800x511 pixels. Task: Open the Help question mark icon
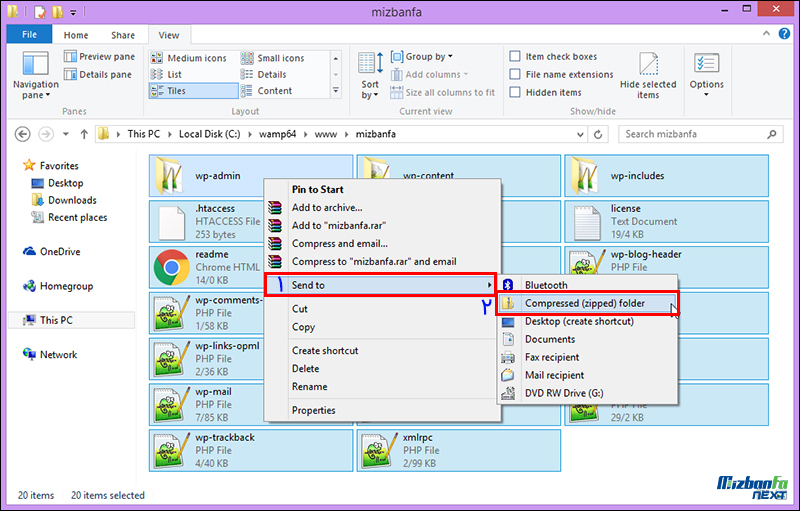coord(784,34)
